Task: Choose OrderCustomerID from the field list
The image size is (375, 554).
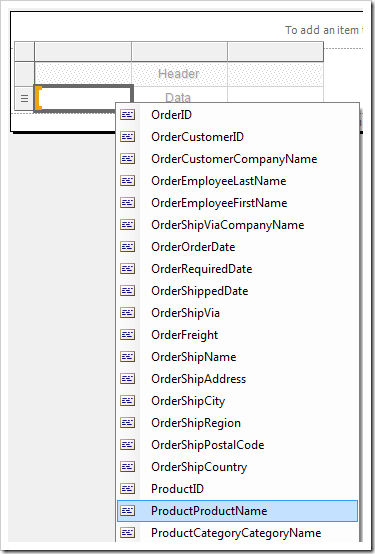Action: [x=237, y=136]
